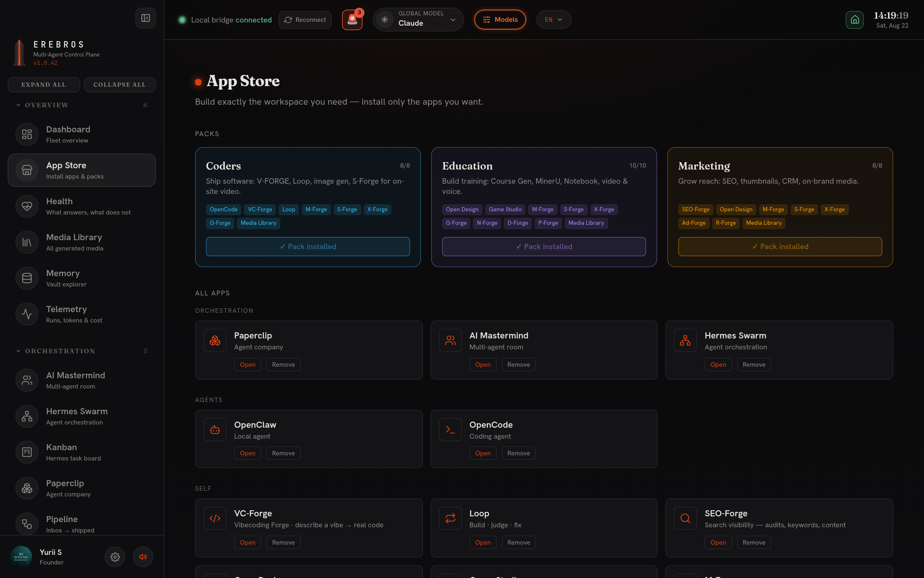
Task: Remove the SEO-Forge app
Action: pyautogui.click(x=754, y=543)
